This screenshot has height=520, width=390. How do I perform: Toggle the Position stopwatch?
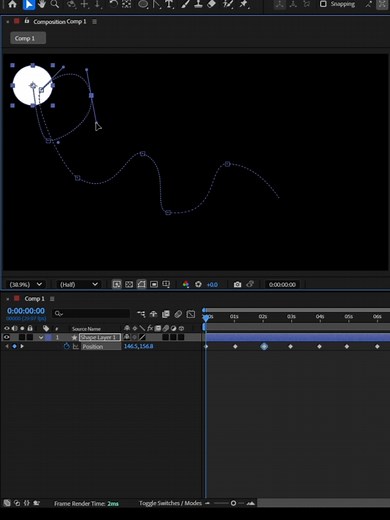tap(67, 346)
